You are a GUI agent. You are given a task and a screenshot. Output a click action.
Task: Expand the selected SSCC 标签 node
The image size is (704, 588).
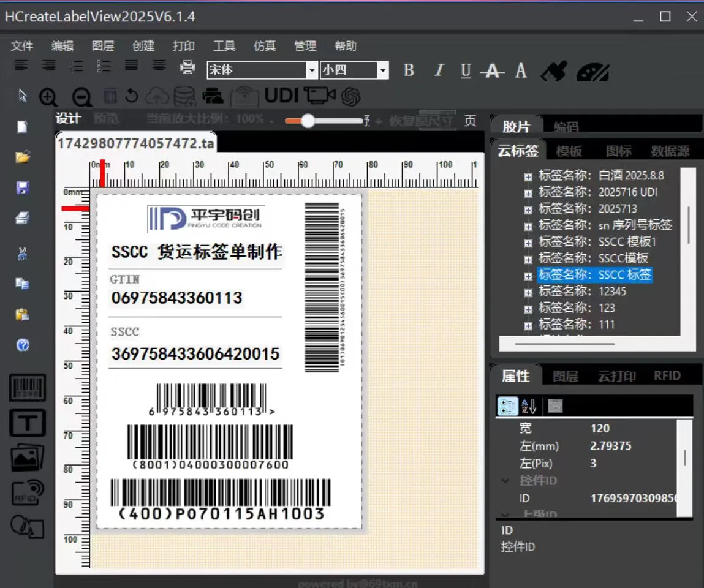point(528,276)
